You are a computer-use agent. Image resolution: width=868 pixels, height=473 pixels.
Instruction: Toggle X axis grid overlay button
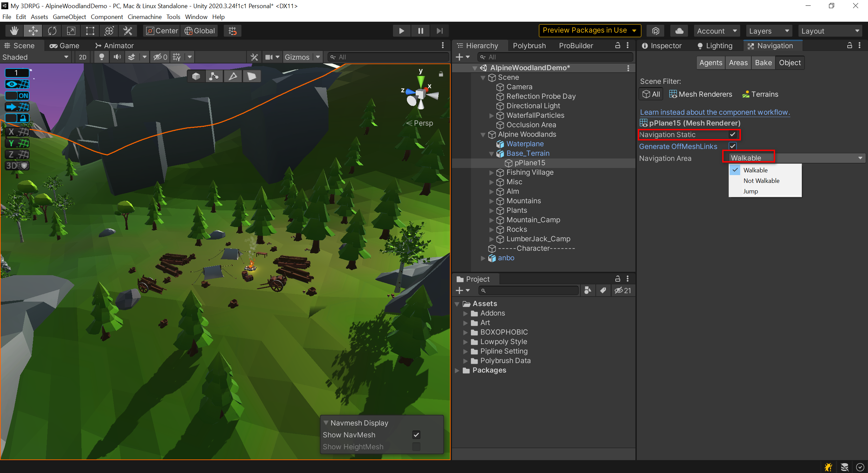[x=17, y=132]
